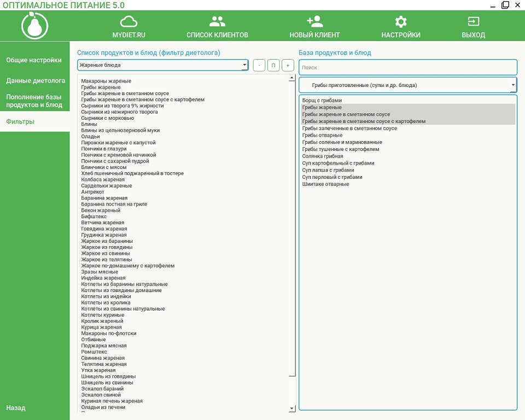Screen dimensions: 525x420
Task: Select 'Хлеб пшеничный поджаренный в тостере'
Action: coord(132,173)
